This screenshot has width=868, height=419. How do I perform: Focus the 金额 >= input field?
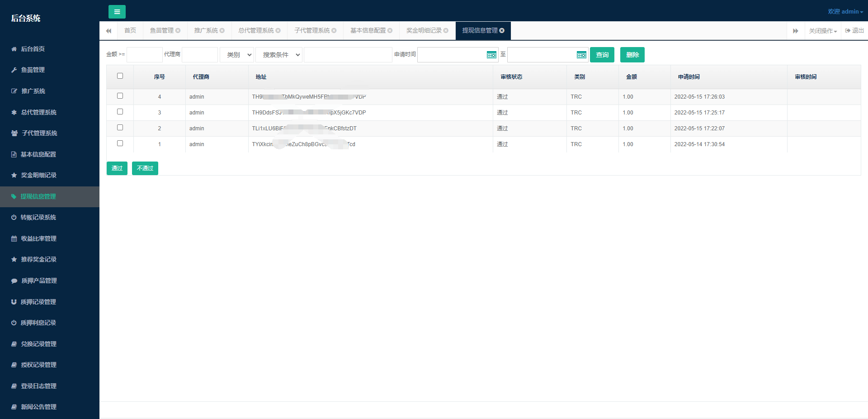145,55
